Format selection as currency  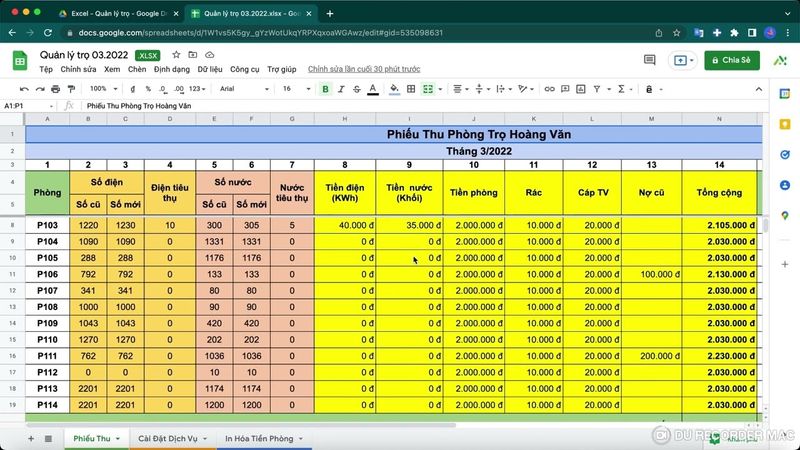[x=133, y=89]
